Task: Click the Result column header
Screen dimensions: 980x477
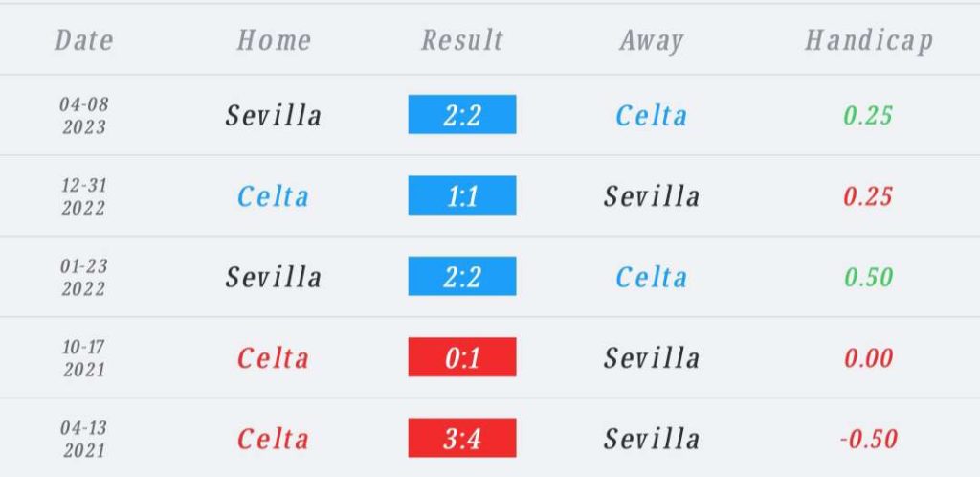Action: [x=462, y=40]
